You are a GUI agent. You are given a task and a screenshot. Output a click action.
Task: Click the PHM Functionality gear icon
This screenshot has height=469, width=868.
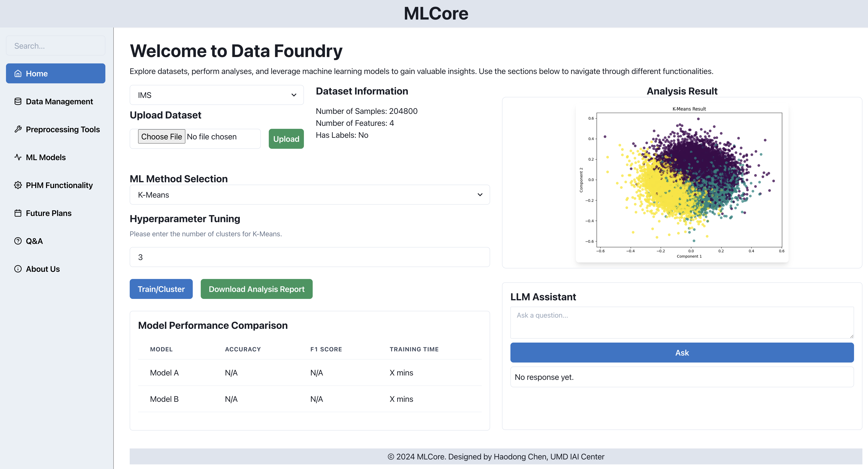click(18, 185)
